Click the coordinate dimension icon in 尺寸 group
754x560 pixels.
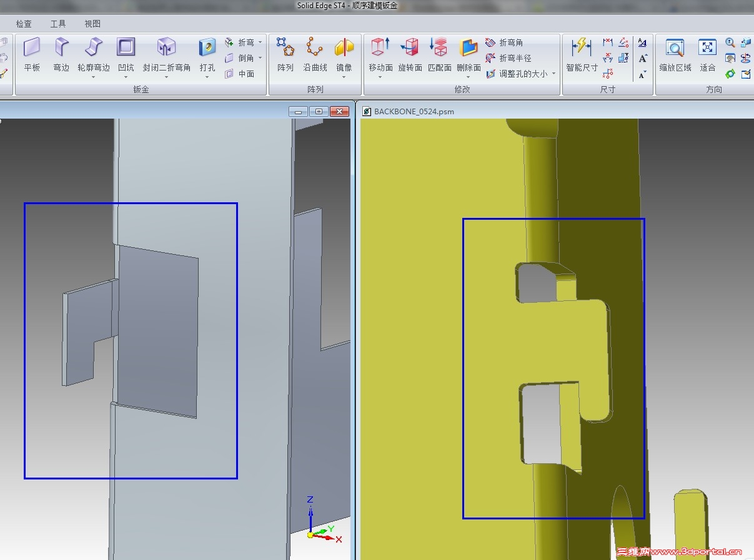[x=608, y=74]
